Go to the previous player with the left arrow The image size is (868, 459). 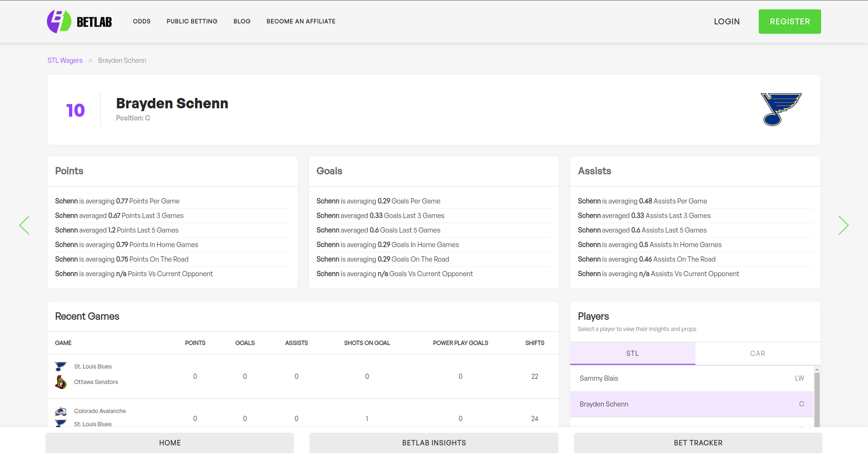coord(24,226)
